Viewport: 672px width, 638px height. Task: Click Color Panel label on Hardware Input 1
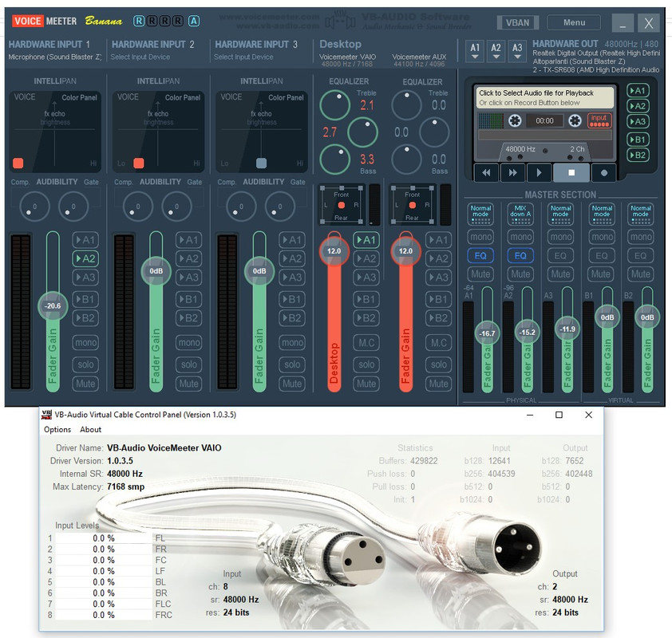79,97
